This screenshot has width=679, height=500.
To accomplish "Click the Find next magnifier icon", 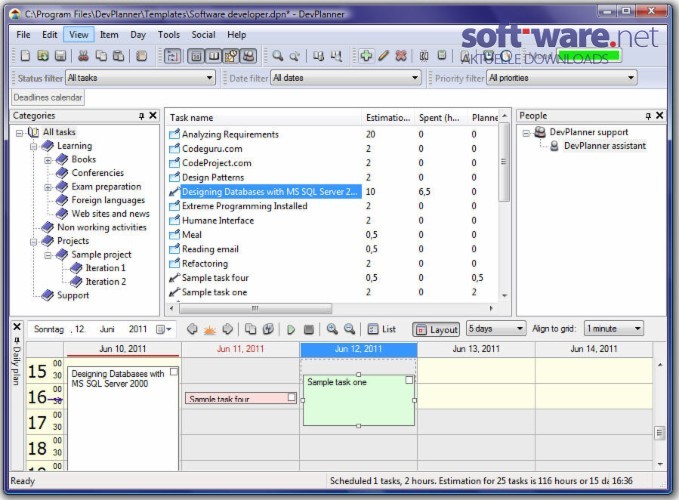I will coord(295,56).
